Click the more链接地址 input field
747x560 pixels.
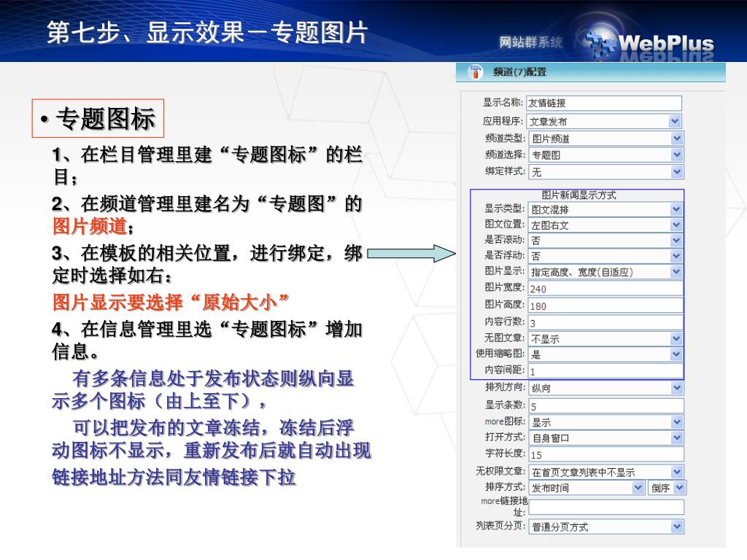click(606, 507)
